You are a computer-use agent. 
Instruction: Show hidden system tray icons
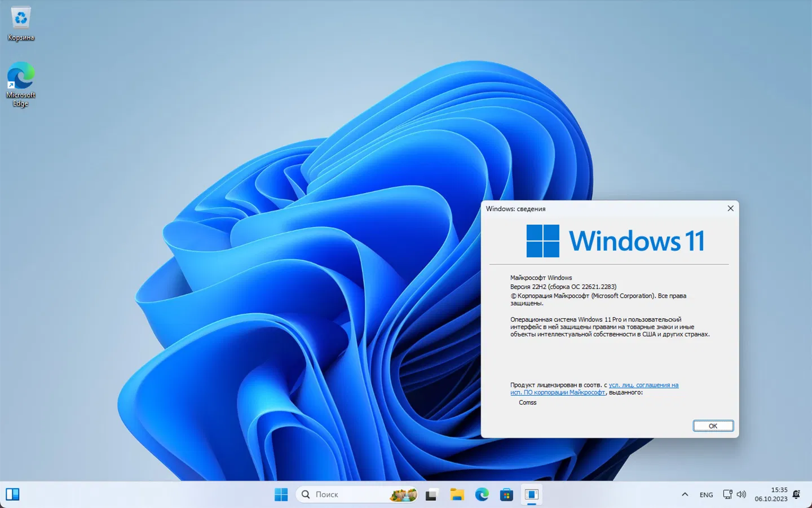(685, 494)
